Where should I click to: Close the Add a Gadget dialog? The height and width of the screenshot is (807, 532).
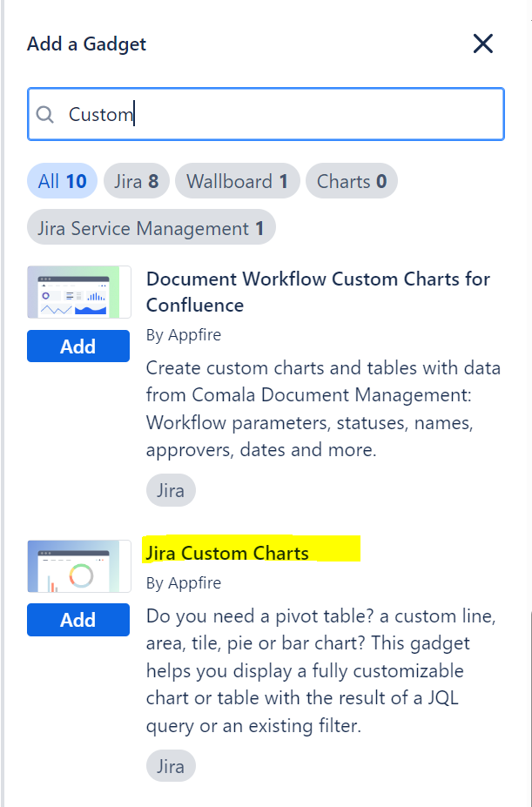(483, 43)
